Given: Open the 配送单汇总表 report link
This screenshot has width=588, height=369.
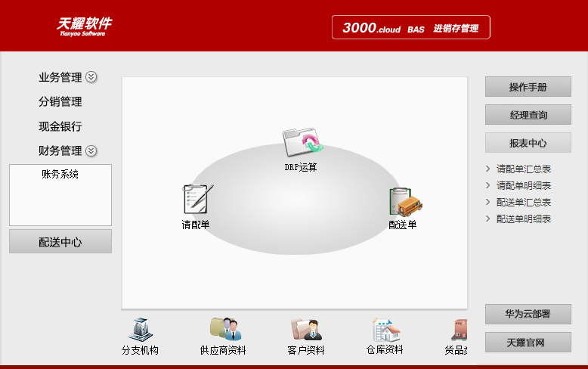Looking at the screenshot, I should (x=524, y=203).
